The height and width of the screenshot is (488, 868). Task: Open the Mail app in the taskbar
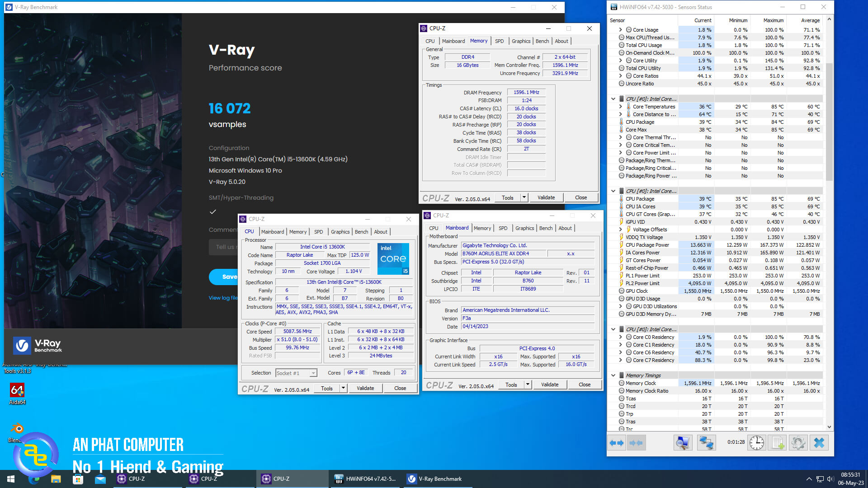point(100,479)
